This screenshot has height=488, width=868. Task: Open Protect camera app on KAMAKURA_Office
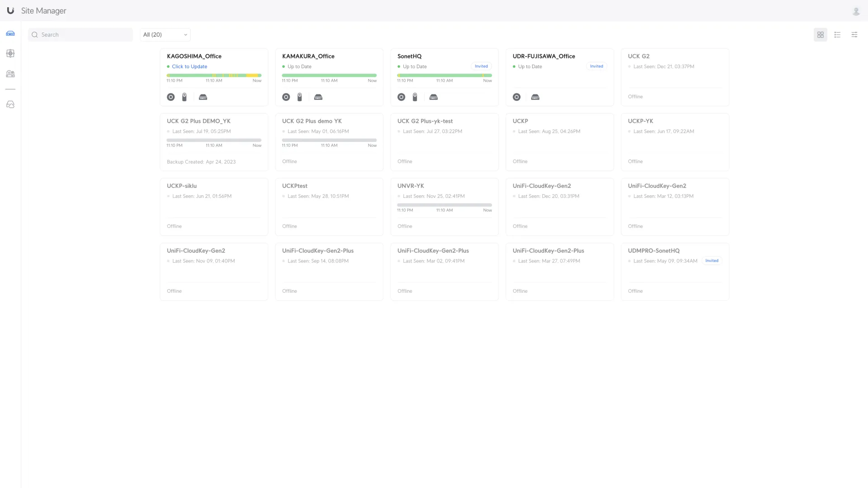tap(300, 97)
